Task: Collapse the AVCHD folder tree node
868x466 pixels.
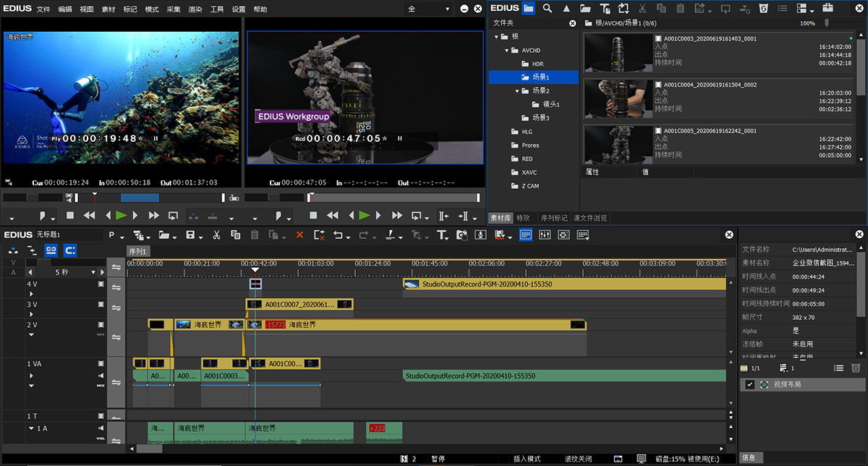Action: click(506, 51)
